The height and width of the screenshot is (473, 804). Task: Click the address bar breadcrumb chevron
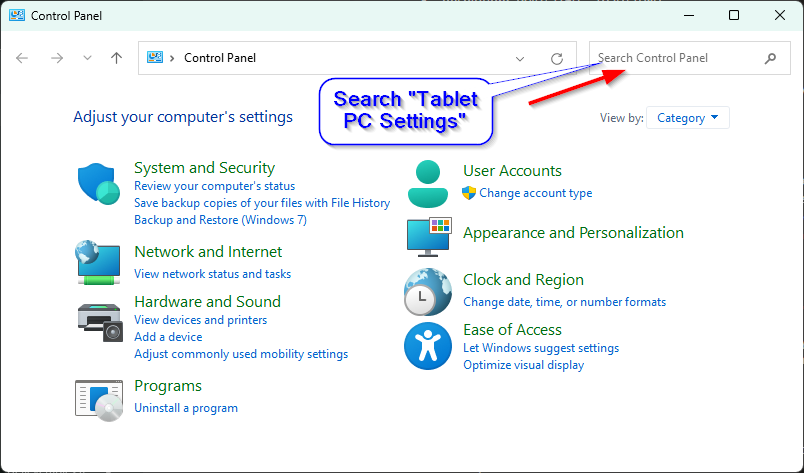[172, 58]
